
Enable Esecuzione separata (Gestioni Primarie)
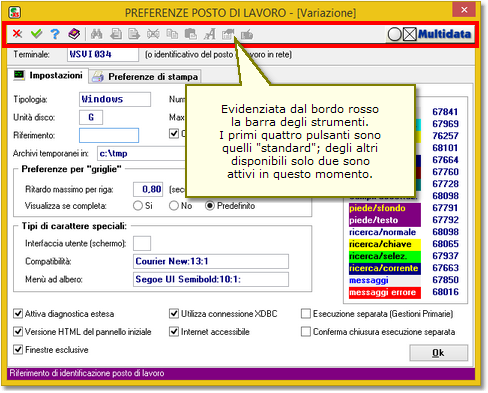(x=305, y=314)
